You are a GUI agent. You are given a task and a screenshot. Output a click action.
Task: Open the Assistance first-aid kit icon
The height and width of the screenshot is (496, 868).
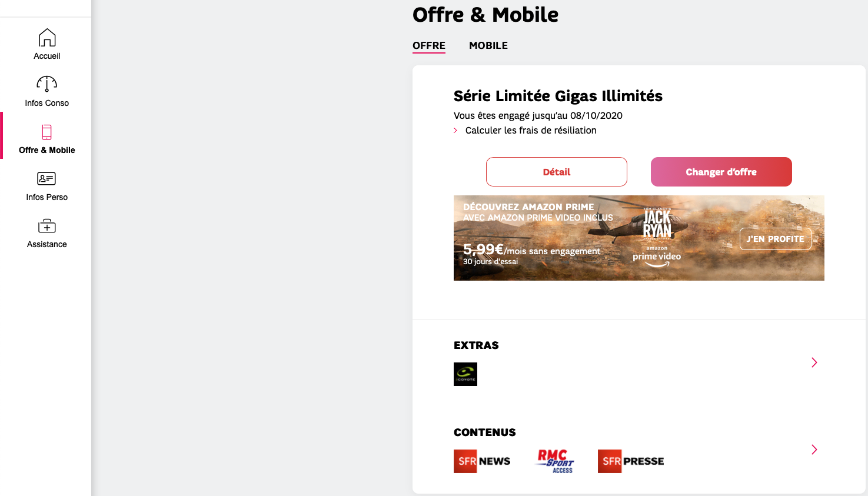47,226
